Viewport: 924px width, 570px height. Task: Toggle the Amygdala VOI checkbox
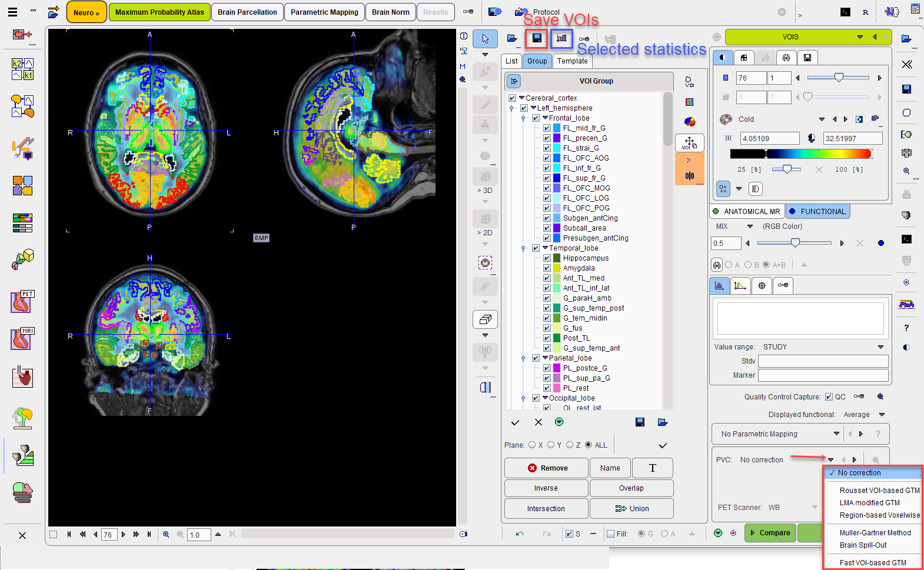point(547,268)
